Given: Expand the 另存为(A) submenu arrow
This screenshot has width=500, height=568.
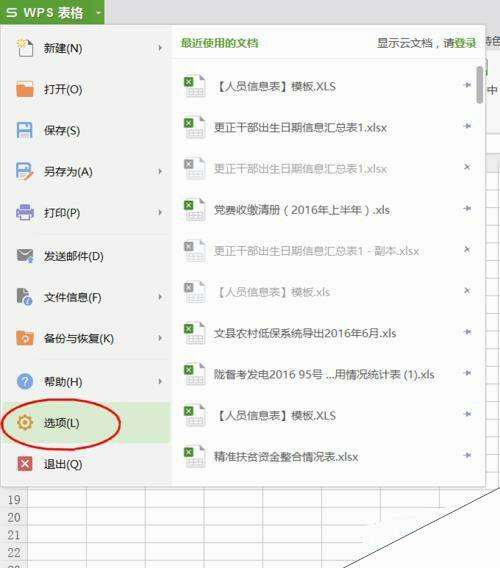Looking at the screenshot, I should click(160, 171).
